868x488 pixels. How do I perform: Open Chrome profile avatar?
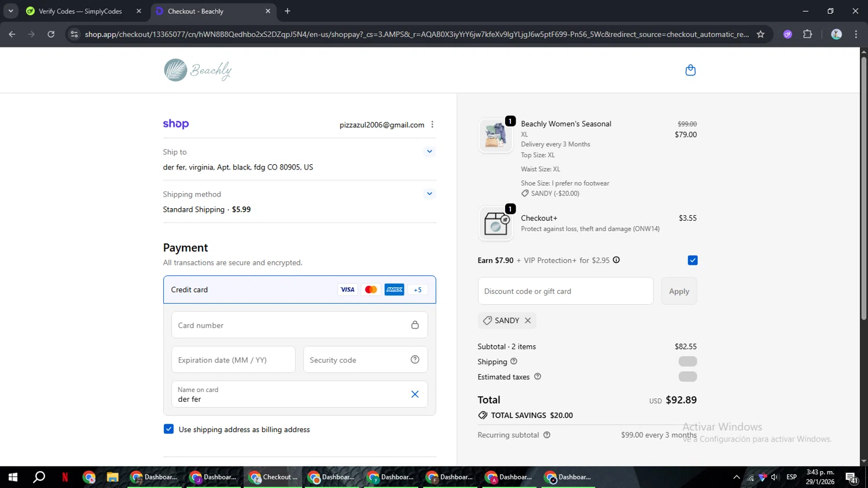click(836, 34)
